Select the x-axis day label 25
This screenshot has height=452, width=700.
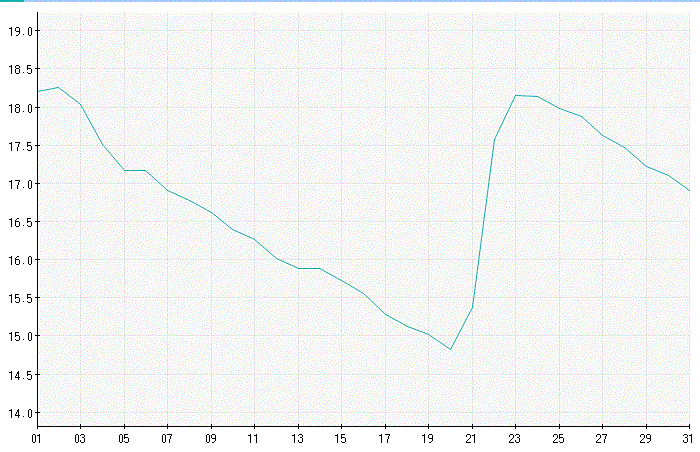coord(558,439)
